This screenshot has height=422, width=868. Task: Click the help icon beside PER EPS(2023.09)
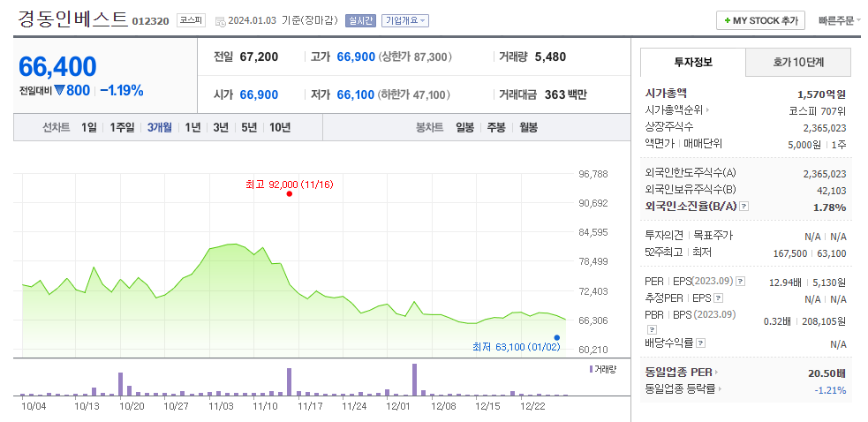coord(741,282)
